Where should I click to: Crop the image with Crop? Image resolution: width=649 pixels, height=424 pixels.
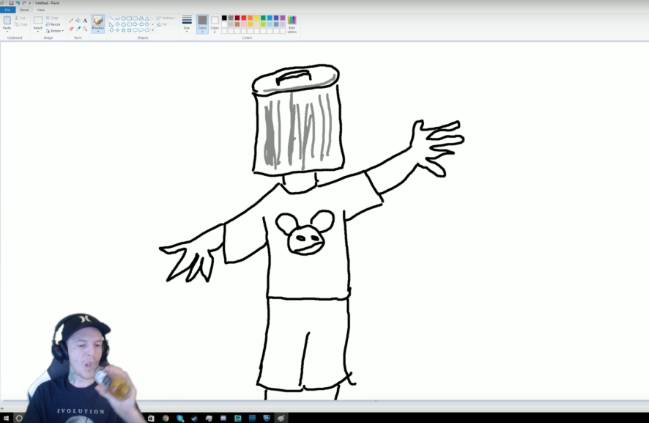(53, 18)
